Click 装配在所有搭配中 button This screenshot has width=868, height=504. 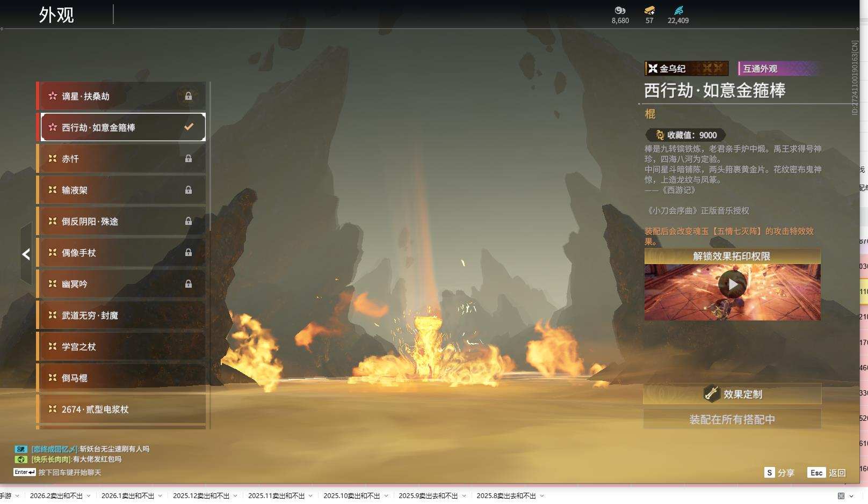[732, 419]
